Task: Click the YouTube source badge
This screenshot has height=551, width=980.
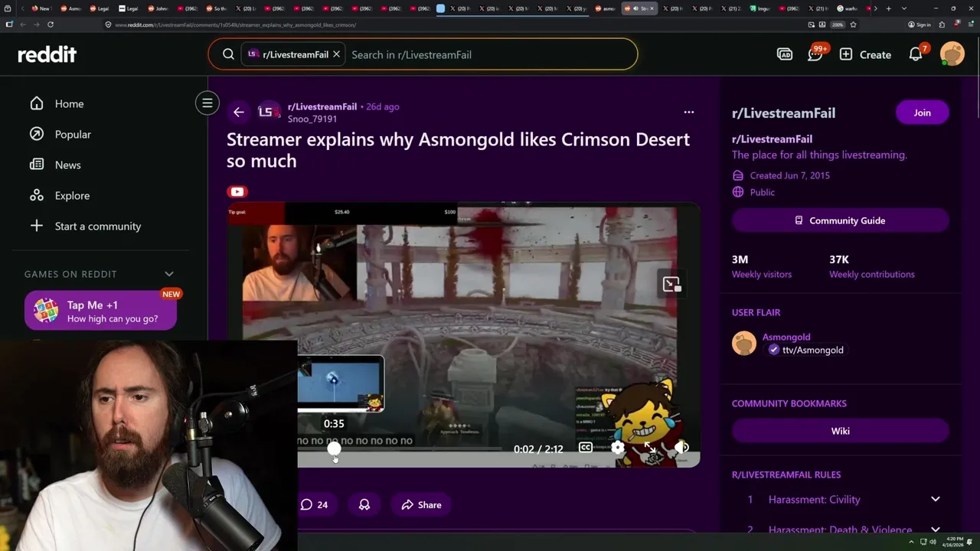Action: tap(237, 192)
